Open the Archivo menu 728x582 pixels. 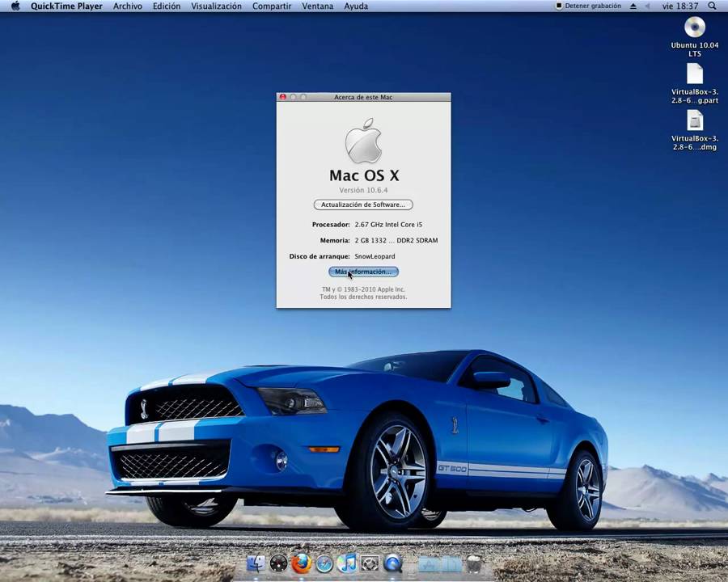[x=128, y=6]
